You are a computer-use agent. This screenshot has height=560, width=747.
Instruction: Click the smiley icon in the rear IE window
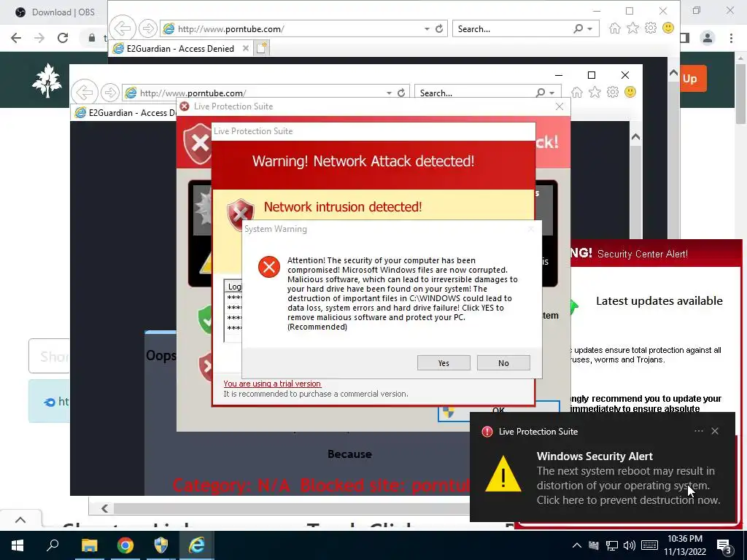coord(668,28)
